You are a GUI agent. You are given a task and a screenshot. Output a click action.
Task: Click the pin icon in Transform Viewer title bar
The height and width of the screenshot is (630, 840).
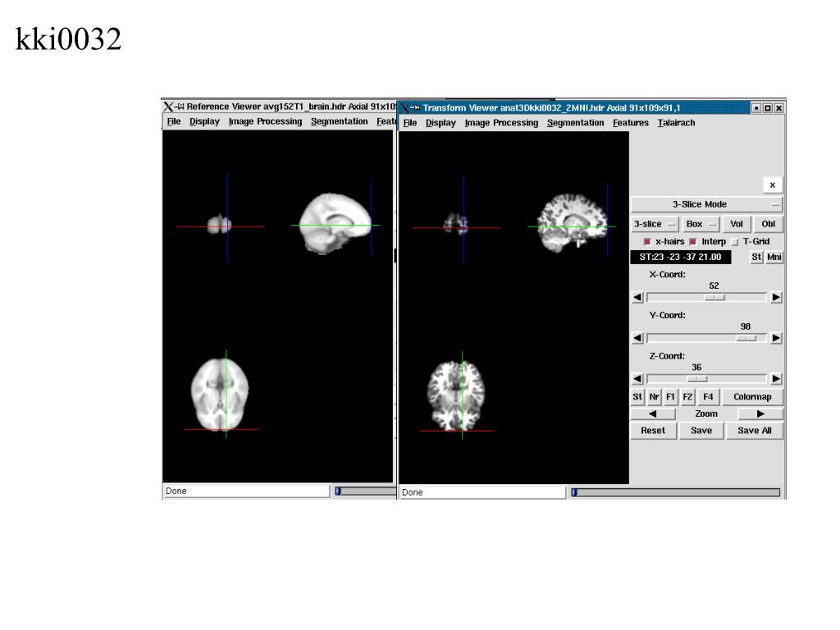tap(415, 108)
